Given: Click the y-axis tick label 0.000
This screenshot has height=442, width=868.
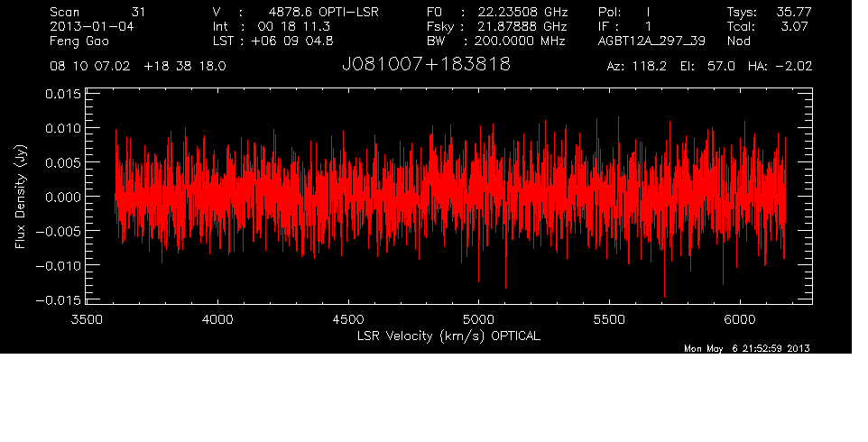Looking at the screenshot, I should tap(62, 198).
